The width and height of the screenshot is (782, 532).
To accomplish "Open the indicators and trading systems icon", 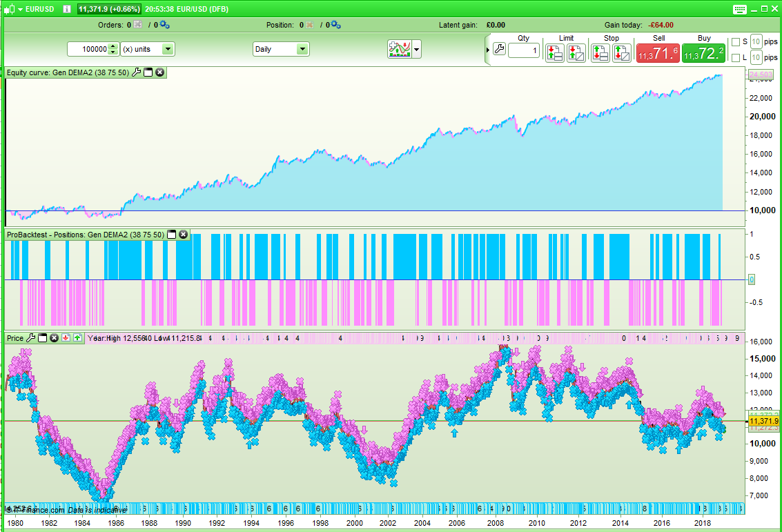I will point(400,49).
